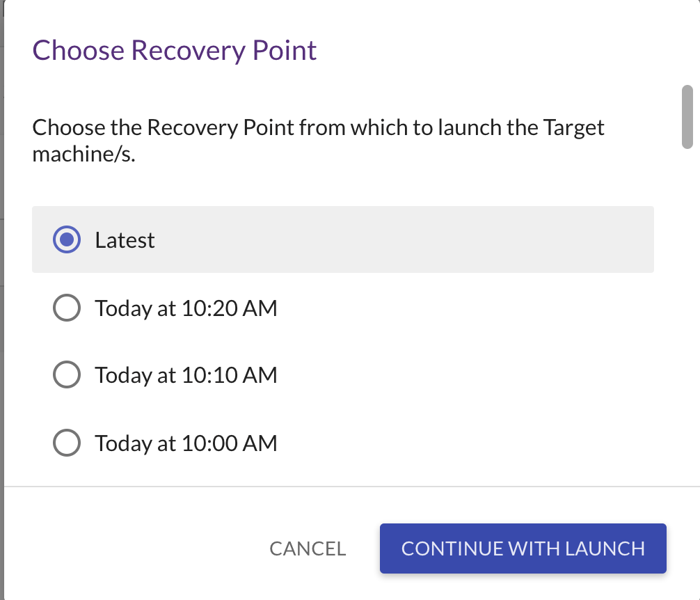Select the Today at 10:20 AM radio button
Screen dimensions: 700x600
66,308
